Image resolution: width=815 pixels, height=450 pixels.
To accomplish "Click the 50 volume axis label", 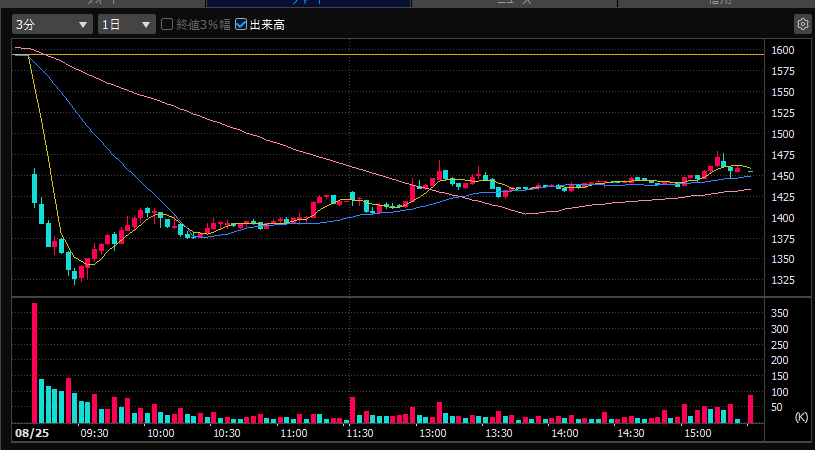I will [x=777, y=407].
